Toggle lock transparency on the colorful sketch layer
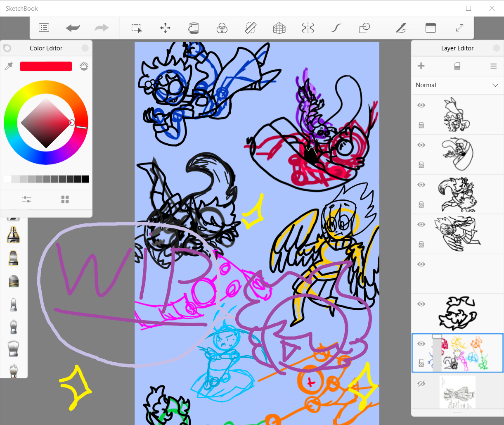This screenshot has width=504, height=425. [x=421, y=363]
